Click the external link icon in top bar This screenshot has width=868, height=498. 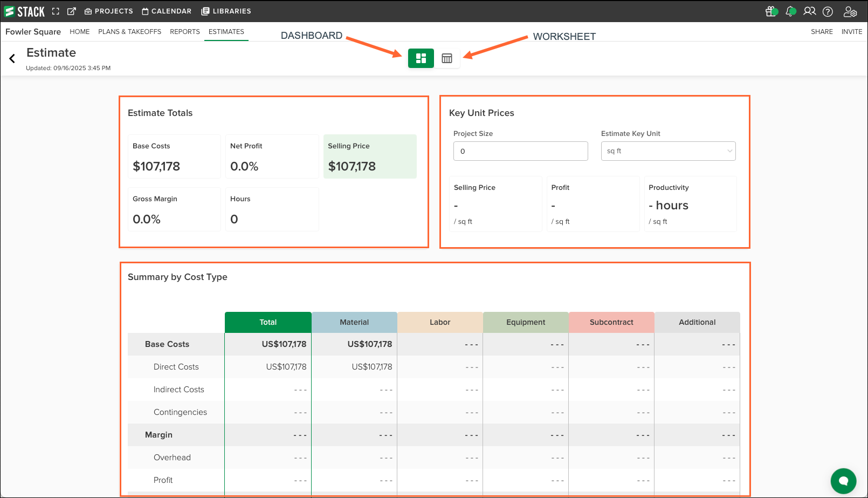pyautogui.click(x=71, y=11)
